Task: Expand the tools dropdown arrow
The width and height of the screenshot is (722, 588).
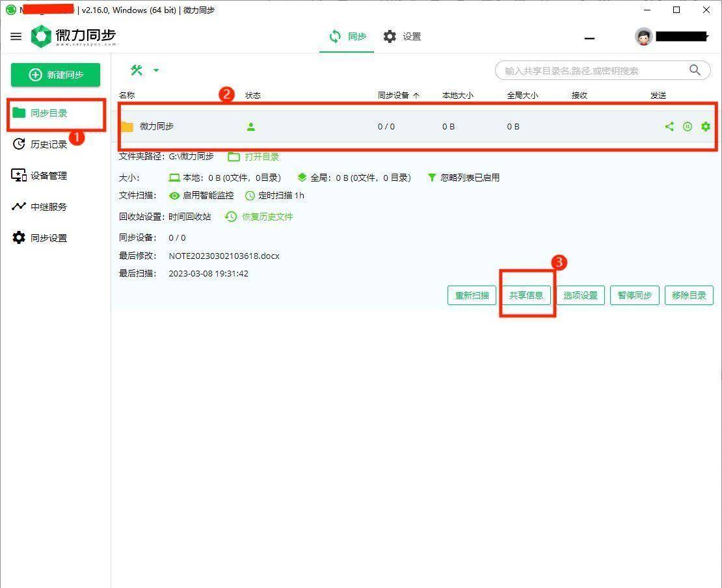Action: pos(156,70)
